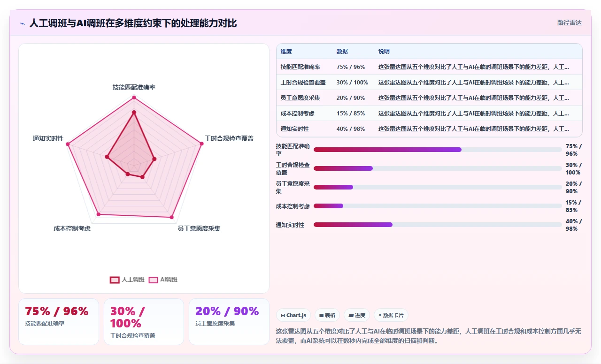Click the summary paragraph below the chips
The width and height of the screenshot is (601, 364).
tap(429, 336)
